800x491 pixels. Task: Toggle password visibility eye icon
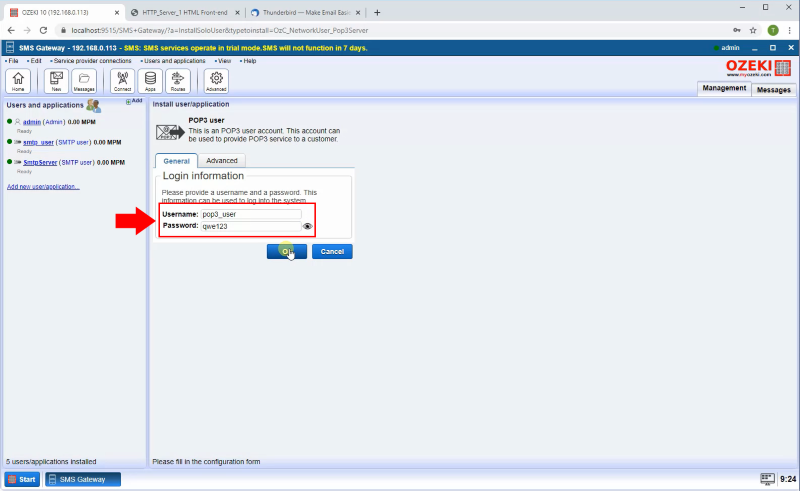point(307,226)
